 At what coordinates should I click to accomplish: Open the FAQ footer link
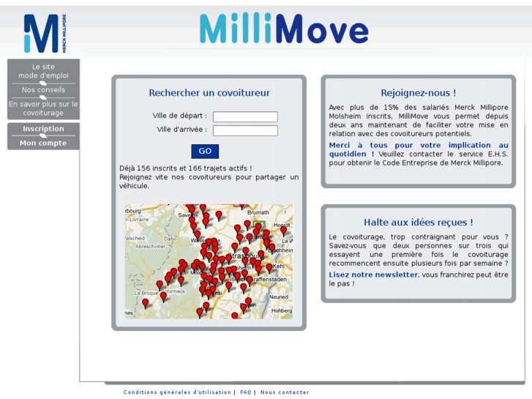[x=246, y=392]
